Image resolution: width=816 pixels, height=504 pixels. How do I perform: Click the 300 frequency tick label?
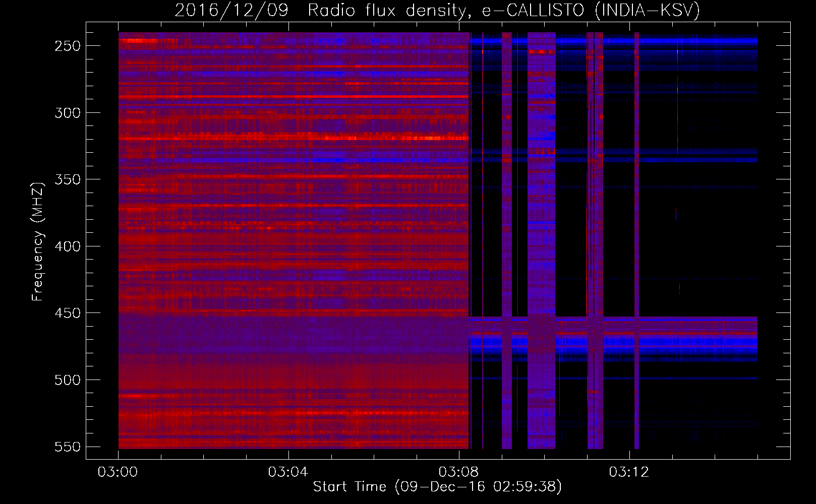(68, 113)
